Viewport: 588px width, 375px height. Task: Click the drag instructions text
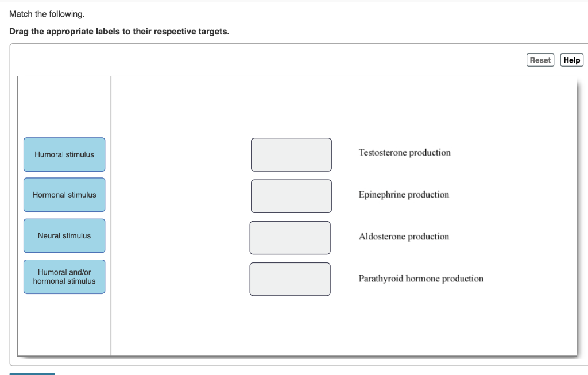tap(119, 32)
